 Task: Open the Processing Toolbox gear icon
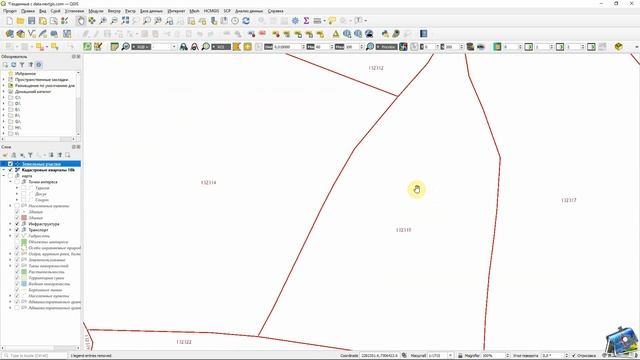pos(295,21)
